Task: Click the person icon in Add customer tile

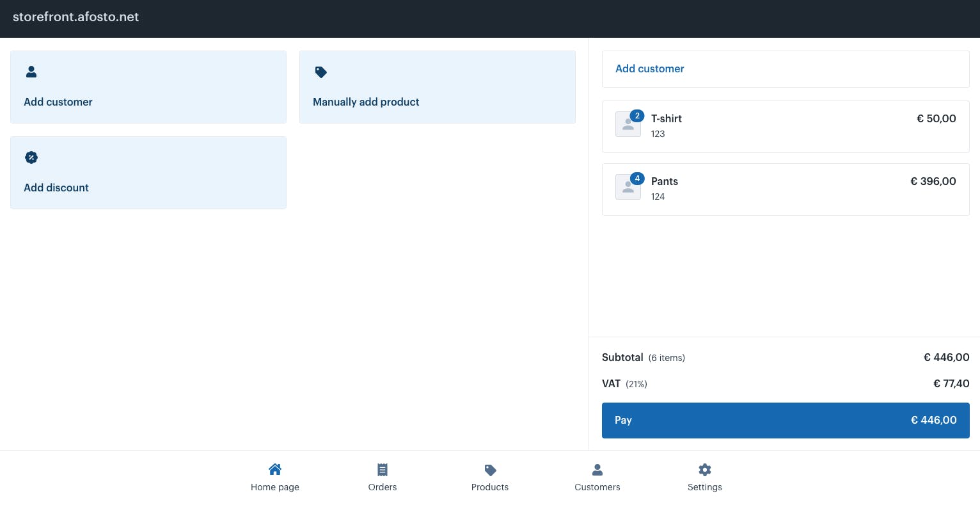Action: point(31,72)
